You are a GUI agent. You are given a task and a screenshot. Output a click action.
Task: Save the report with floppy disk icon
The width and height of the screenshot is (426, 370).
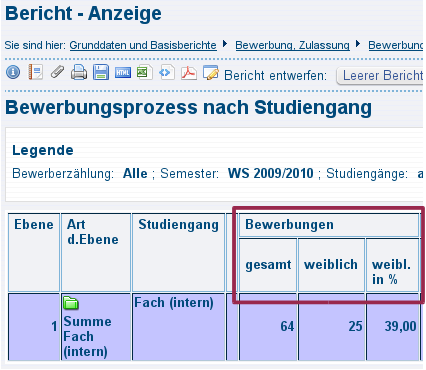(101, 72)
